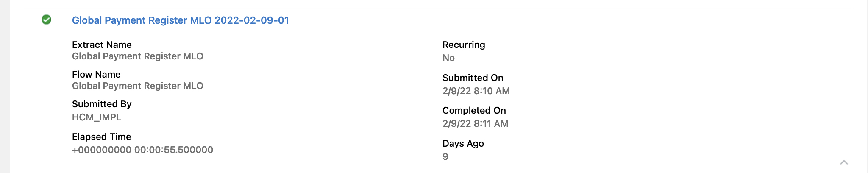Click the Flow Name label
The height and width of the screenshot is (173, 868).
[x=96, y=74]
